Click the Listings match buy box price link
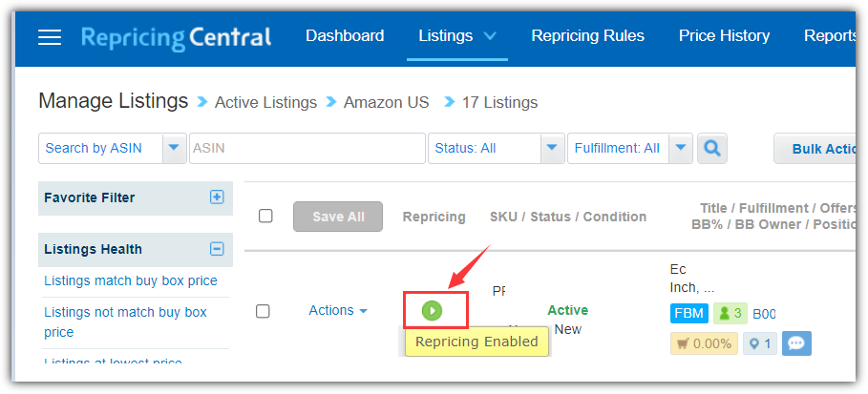This screenshot has width=868, height=394. pos(131,280)
